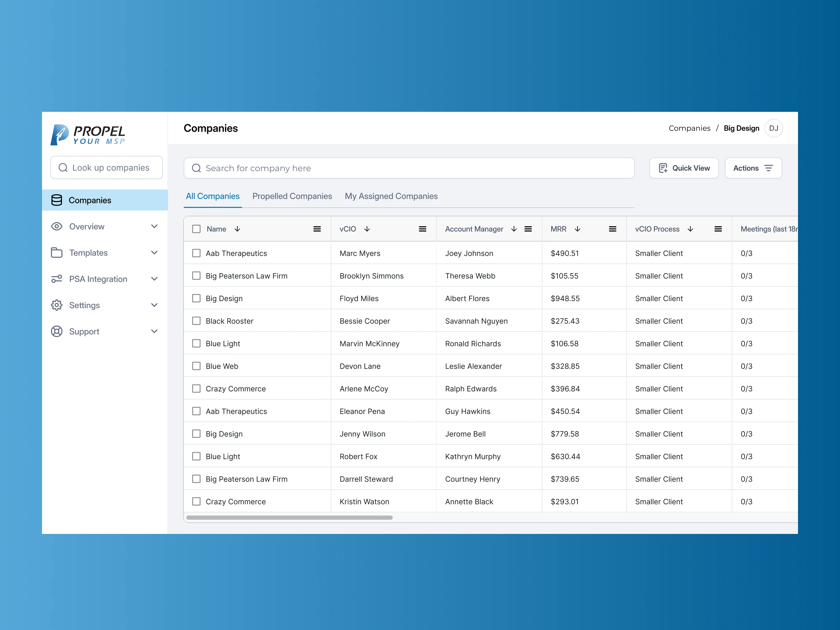Check the Marc Myers row checkbox
840x630 pixels.
pos(196,253)
